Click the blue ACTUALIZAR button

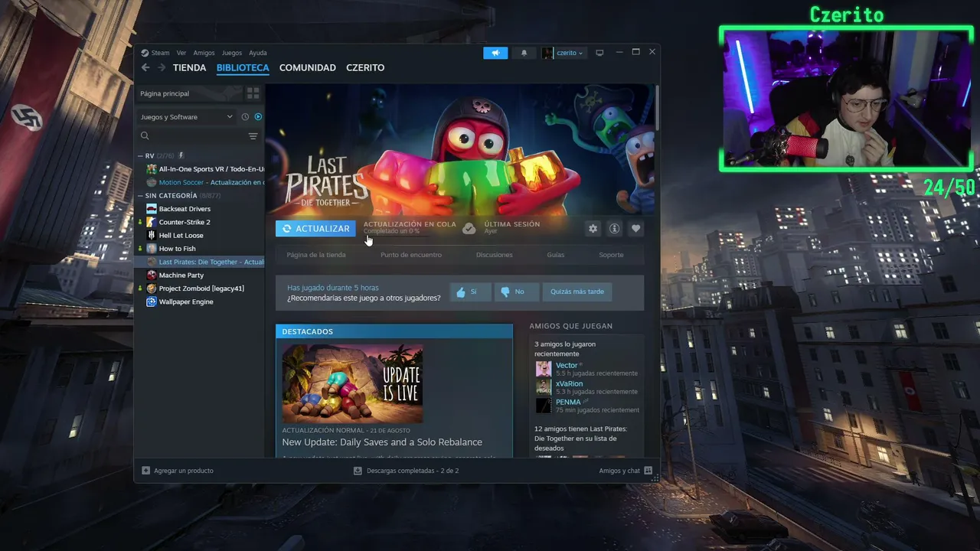(x=315, y=229)
